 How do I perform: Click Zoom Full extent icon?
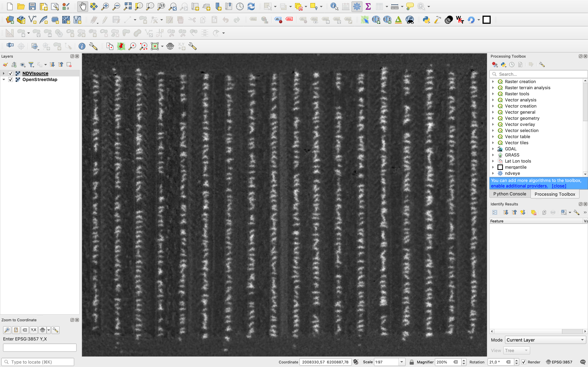pos(128,7)
